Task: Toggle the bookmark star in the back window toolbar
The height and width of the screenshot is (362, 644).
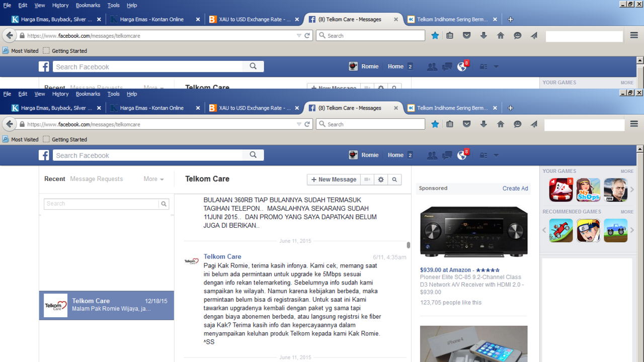Action: (435, 36)
